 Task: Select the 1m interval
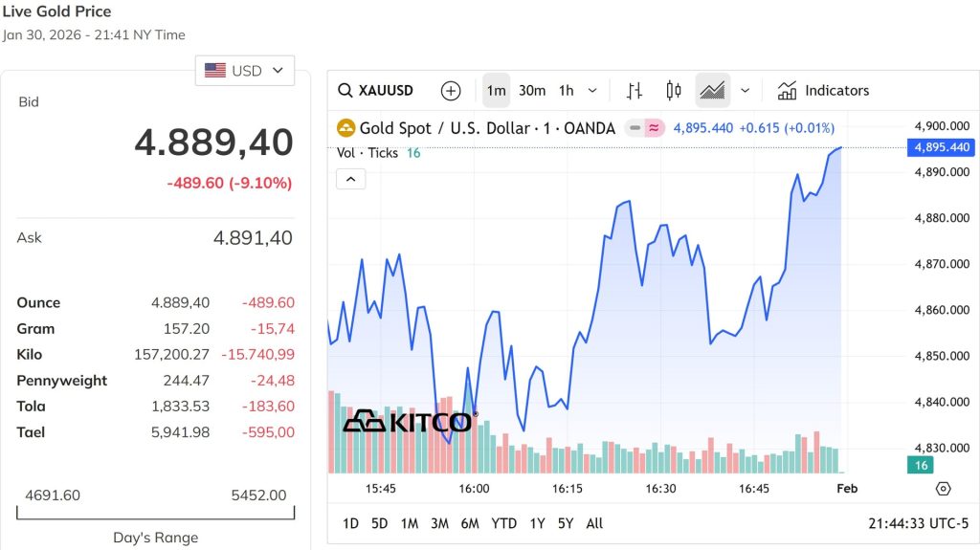pyautogui.click(x=496, y=91)
